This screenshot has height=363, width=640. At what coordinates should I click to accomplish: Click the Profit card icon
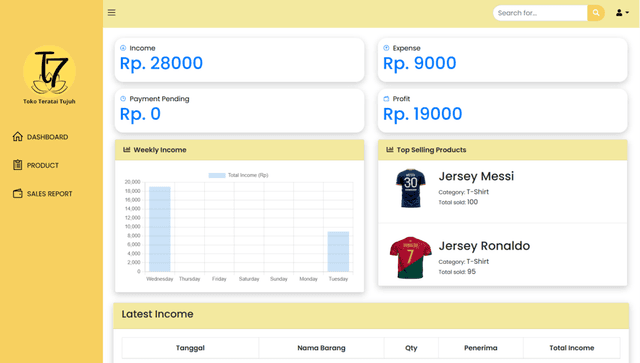[386, 98]
